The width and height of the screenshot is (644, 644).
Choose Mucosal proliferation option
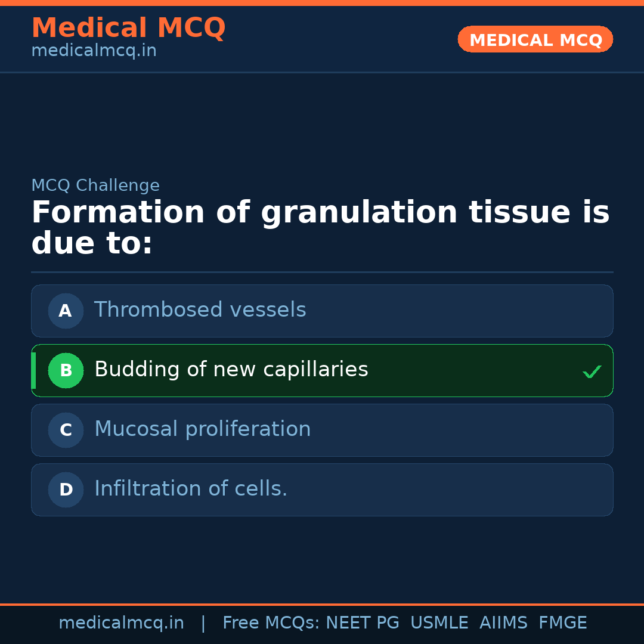[202, 429]
